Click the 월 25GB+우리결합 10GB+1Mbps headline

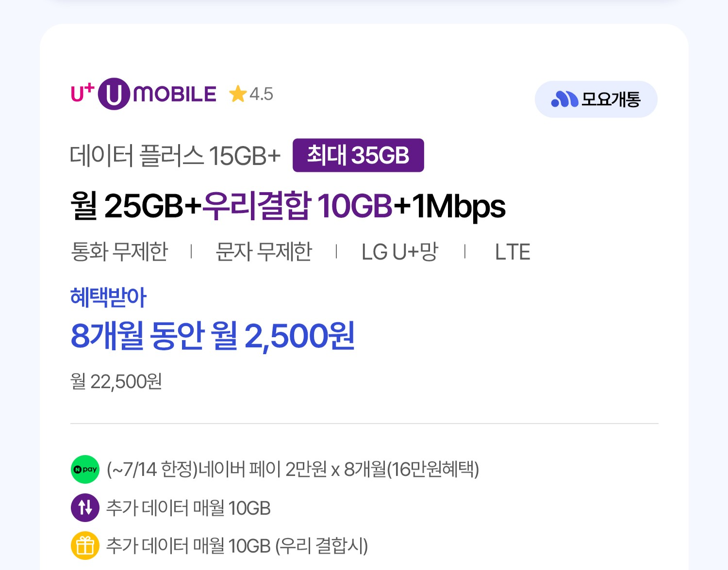tap(287, 206)
